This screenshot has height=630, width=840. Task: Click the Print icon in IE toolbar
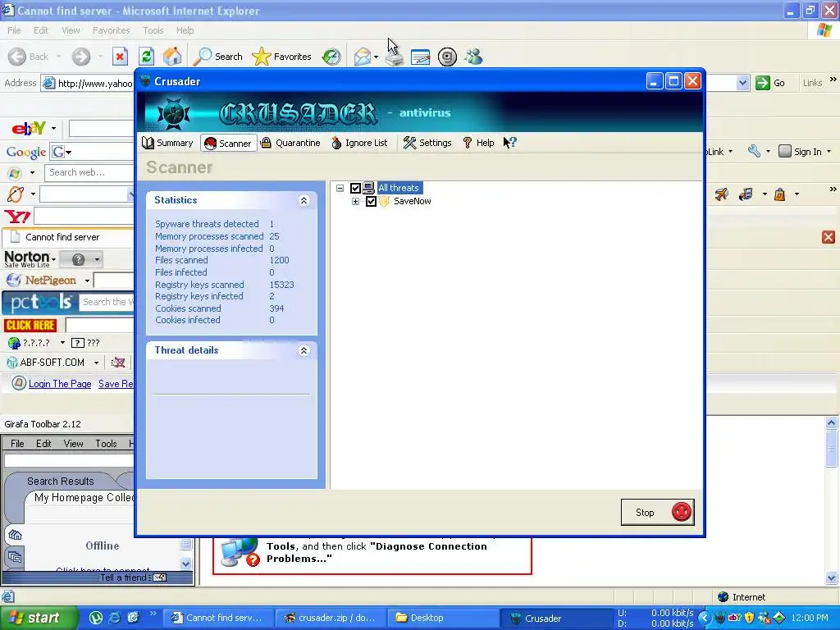click(395, 57)
